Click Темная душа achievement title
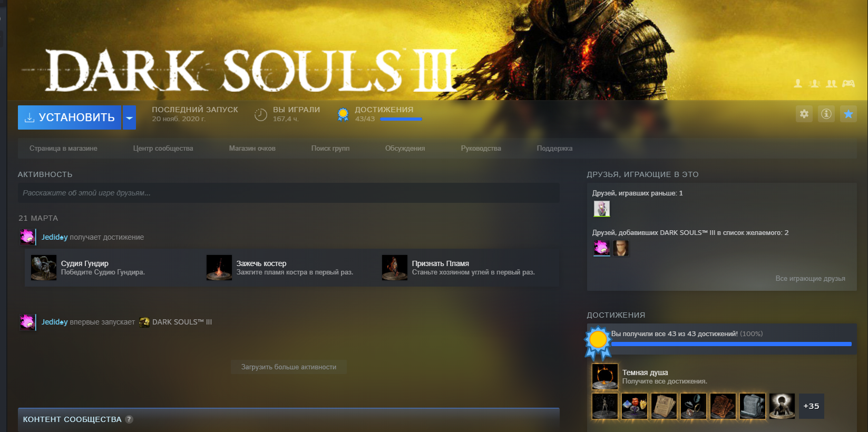868x432 pixels. pyautogui.click(x=645, y=372)
